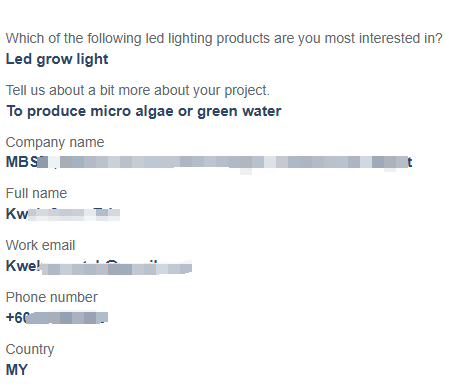The image size is (449, 390).
Task: Click the word 'project' in second question
Action: 247,91
